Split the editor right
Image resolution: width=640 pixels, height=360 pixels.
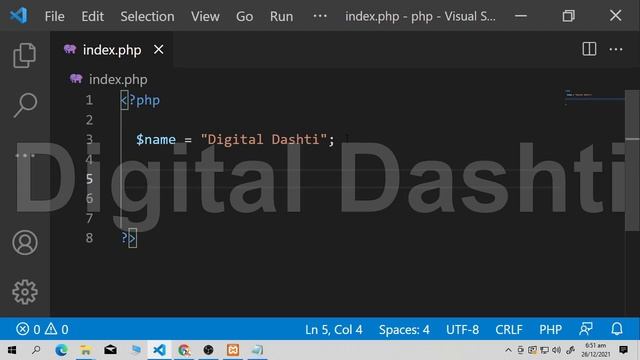[589, 49]
